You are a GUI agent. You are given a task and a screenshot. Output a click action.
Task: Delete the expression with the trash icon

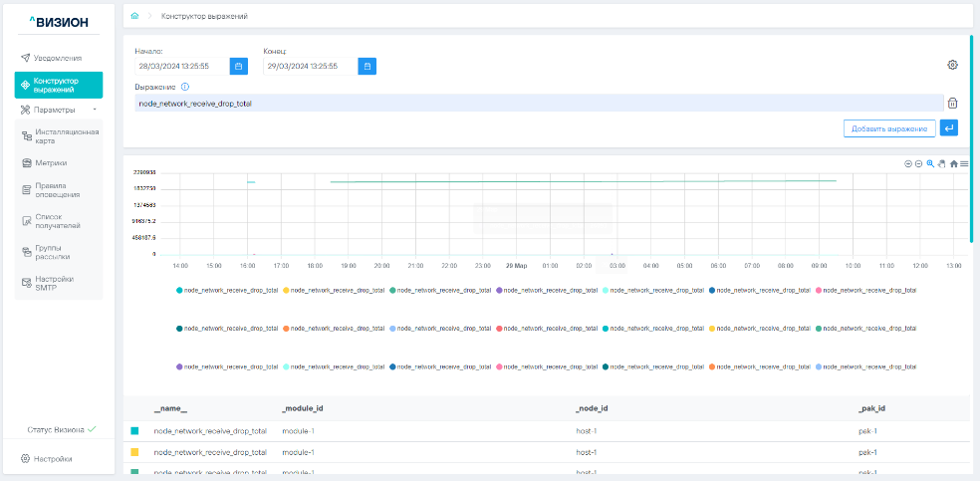pyautogui.click(x=952, y=103)
